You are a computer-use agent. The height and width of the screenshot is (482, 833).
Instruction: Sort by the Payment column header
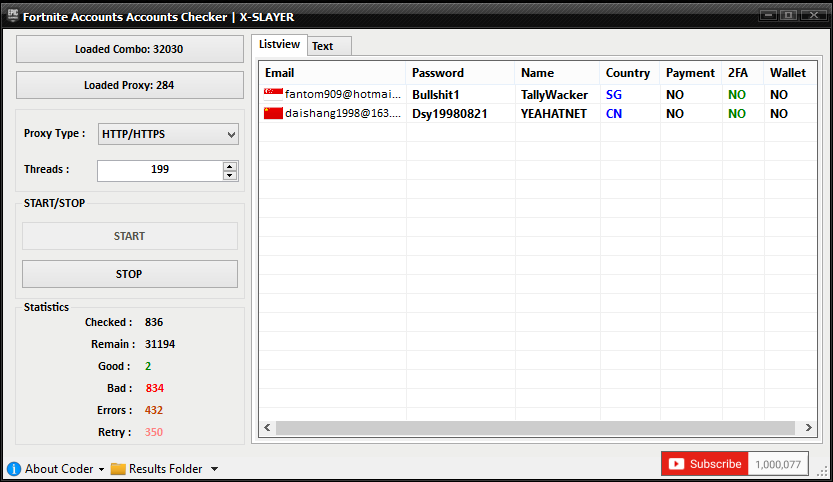pos(691,73)
